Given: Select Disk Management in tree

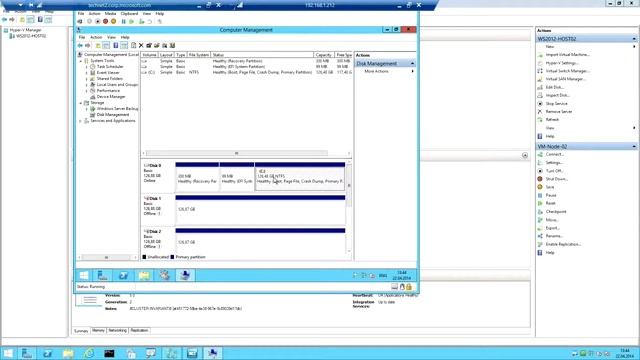Looking at the screenshot, I should (x=113, y=115).
